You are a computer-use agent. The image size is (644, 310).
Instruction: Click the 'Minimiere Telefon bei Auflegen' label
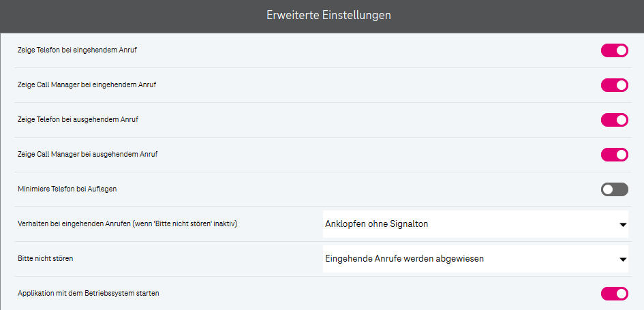tap(67, 189)
